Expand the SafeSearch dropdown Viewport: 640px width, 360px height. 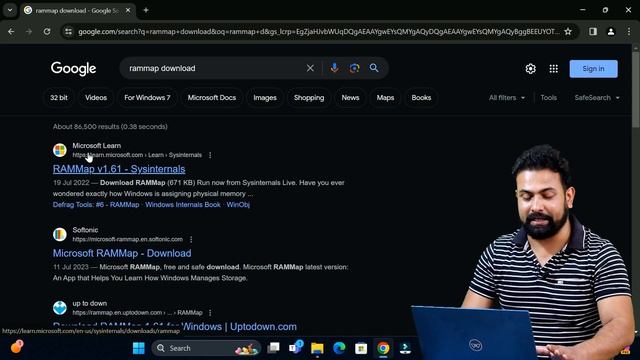tap(597, 98)
